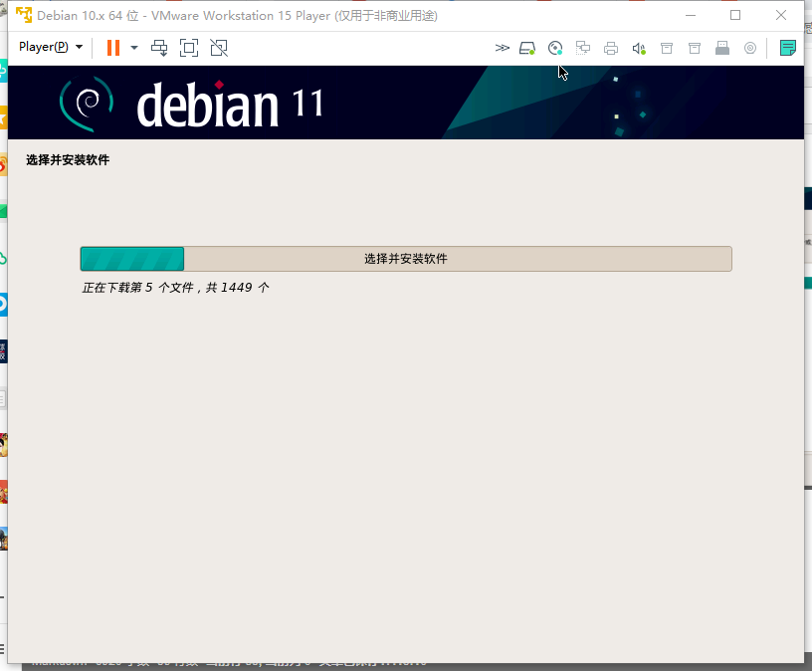
Task: Click the VMware window title bar icon
Action: [x=24, y=15]
